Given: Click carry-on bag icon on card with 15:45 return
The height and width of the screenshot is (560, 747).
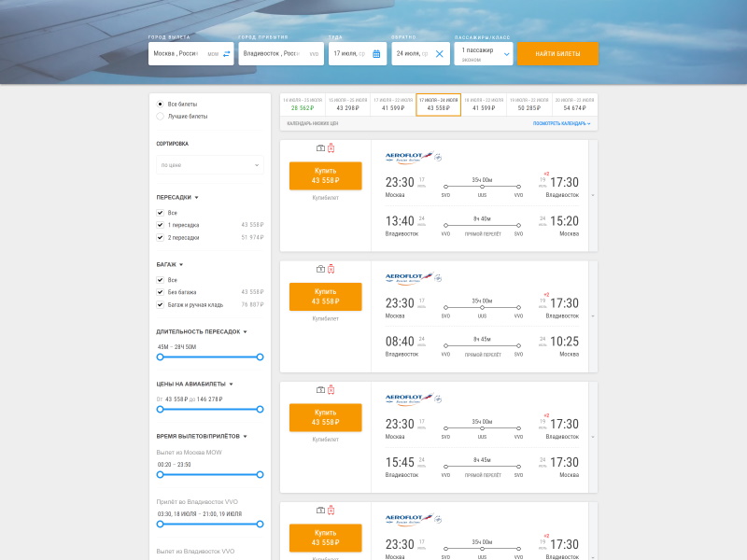Looking at the screenshot, I should point(320,390).
